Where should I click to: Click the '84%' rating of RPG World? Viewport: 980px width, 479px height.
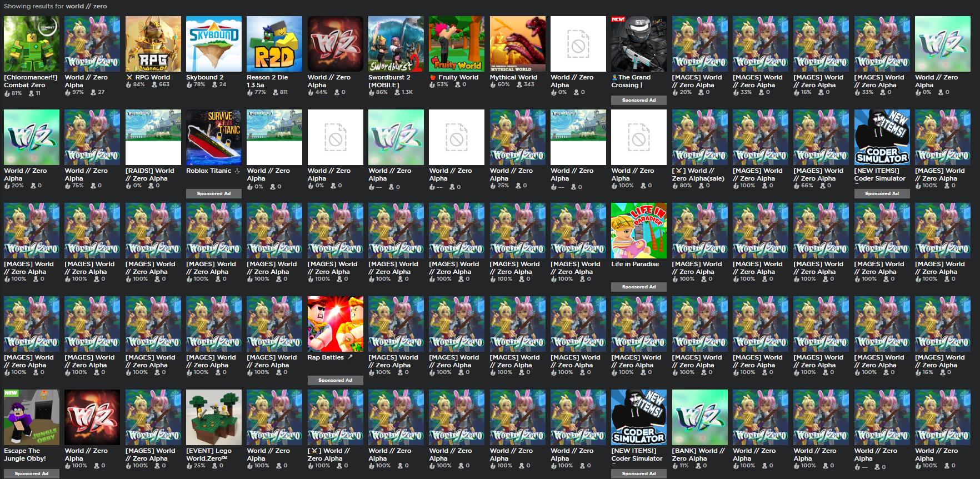pos(139,84)
